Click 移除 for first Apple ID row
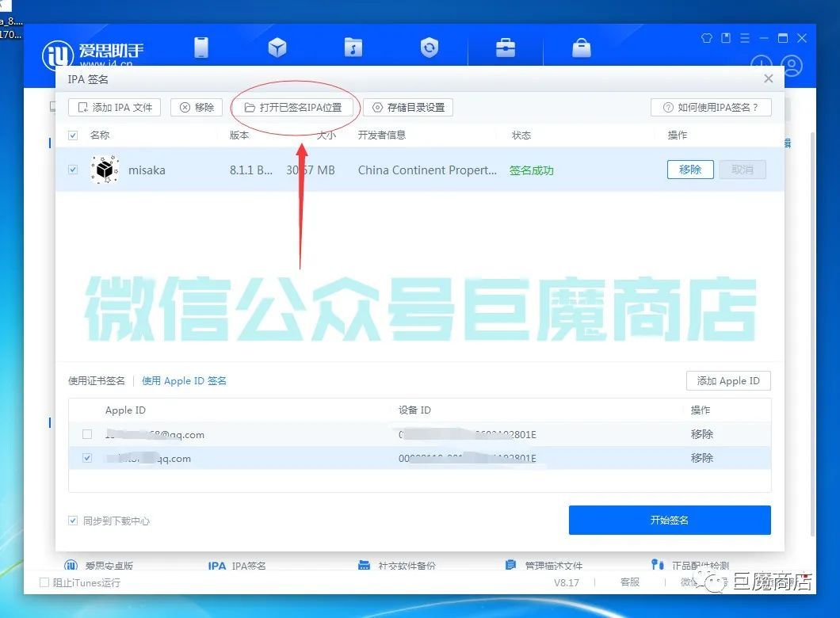This screenshot has height=618, width=840. [x=702, y=434]
